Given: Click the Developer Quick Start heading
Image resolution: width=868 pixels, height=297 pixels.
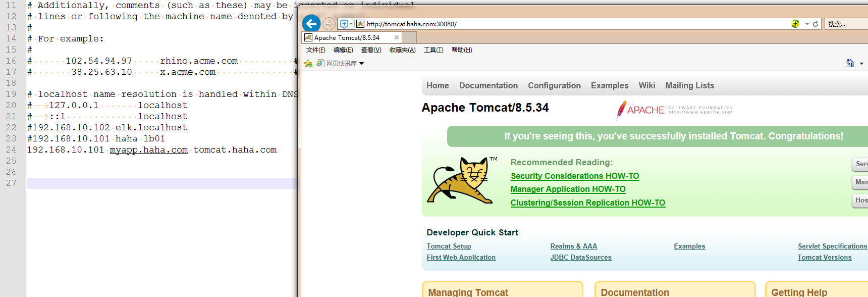Looking at the screenshot, I should click(x=472, y=232).
